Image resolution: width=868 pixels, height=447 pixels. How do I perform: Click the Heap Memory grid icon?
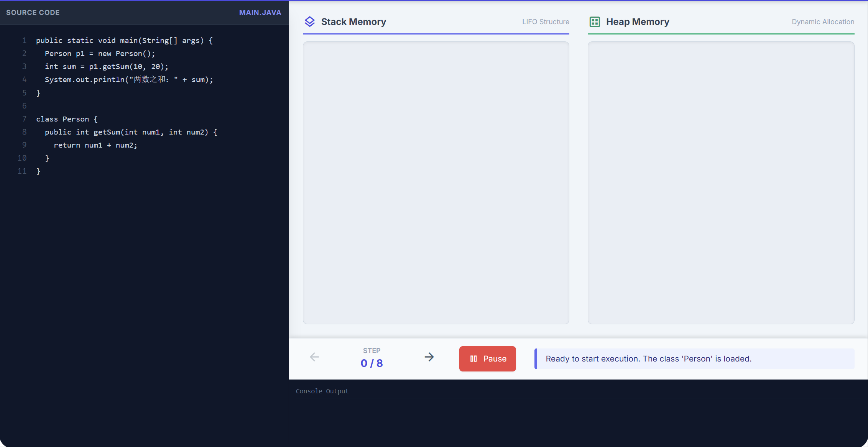coord(594,22)
